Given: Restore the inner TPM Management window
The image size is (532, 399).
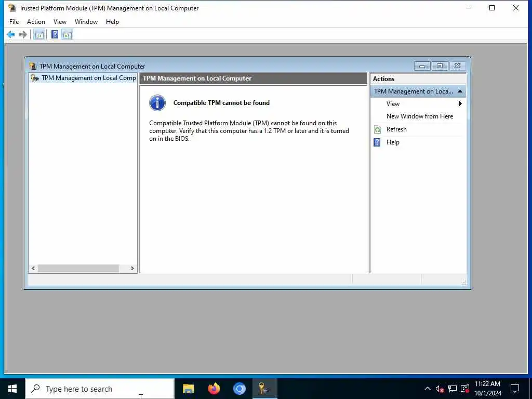Looking at the screenshot, I should [x=440, y=66].
